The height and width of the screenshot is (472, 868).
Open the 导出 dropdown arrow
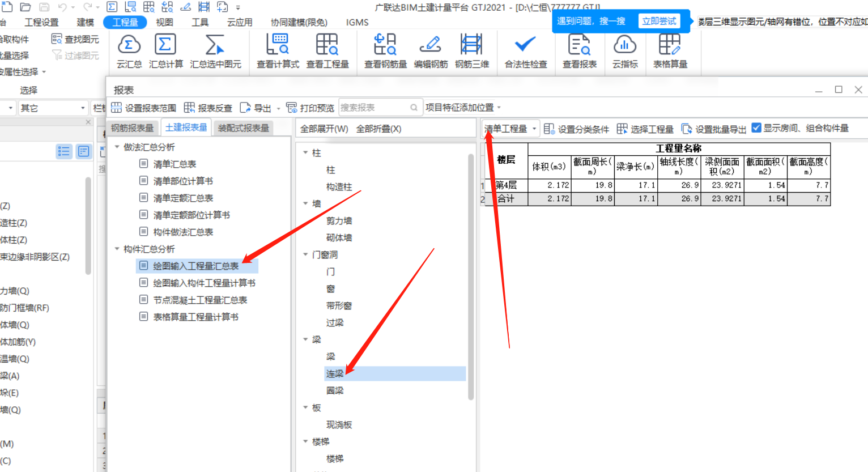(278, 108)
